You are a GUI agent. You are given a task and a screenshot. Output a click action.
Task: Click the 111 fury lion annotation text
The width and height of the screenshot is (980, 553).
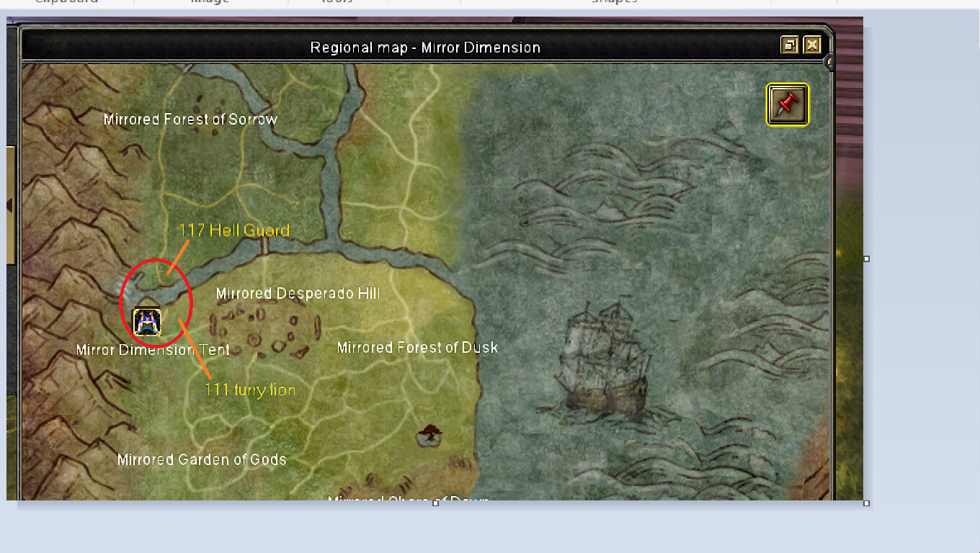pos(250,390)
